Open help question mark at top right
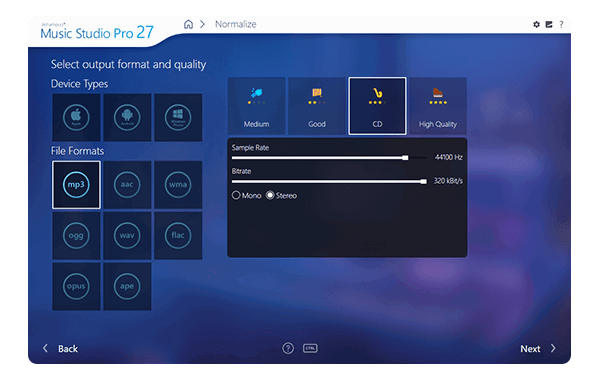The image size is (600, 380). click(561, 24)
